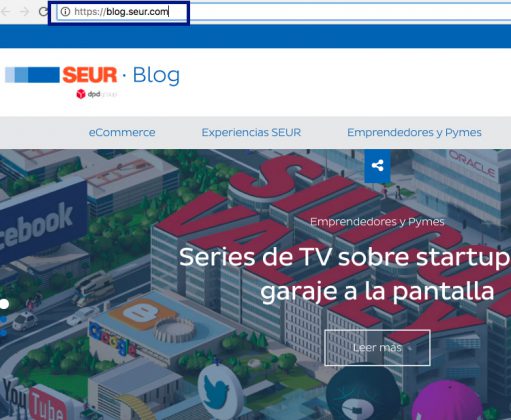Select the third blue slider dot

pyautogui.click(x=3, y=333)
